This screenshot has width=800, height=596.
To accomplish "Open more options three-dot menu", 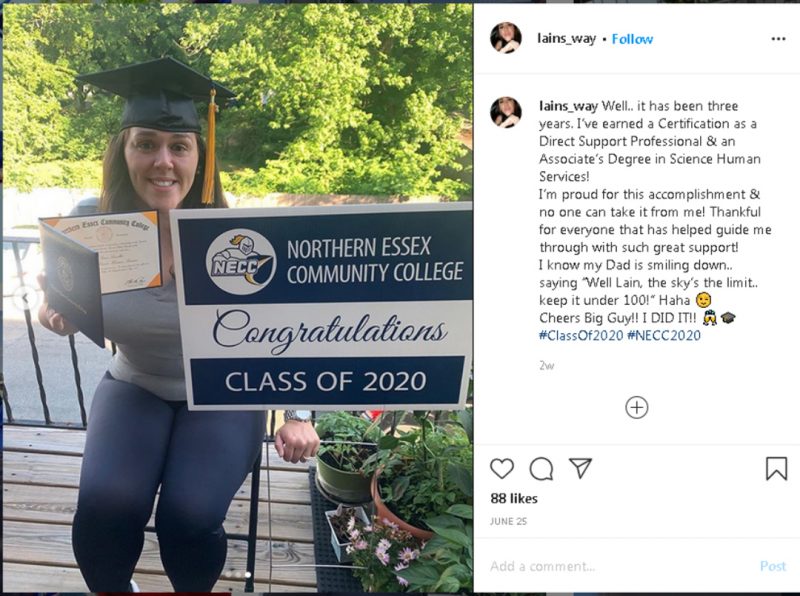I will (778, 39).
